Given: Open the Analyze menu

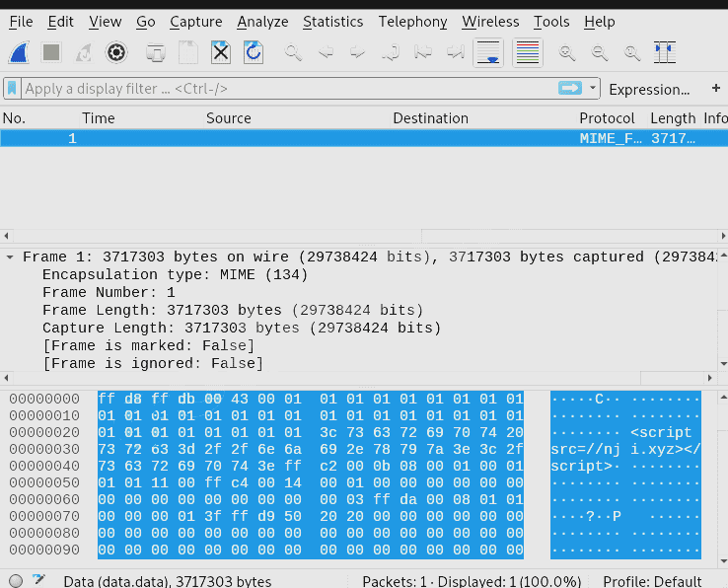Looking at the screenshot, I should click(x=262, y=22).
